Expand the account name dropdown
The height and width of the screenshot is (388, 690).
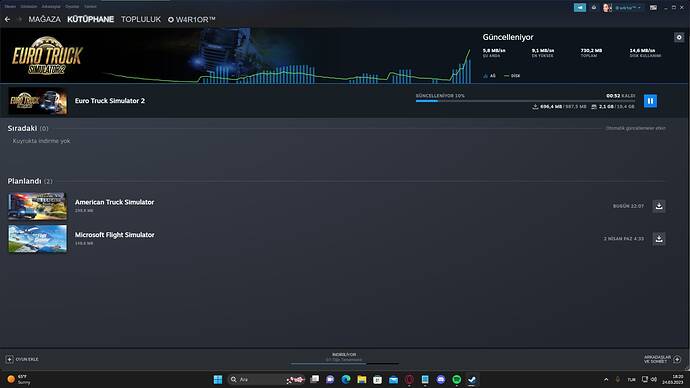click(x=628, y=7)
